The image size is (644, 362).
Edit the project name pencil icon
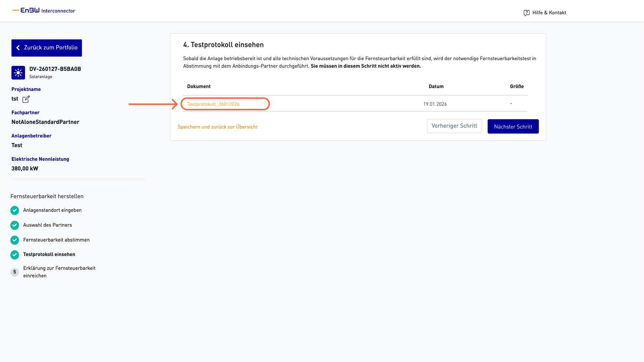(26, 99)
